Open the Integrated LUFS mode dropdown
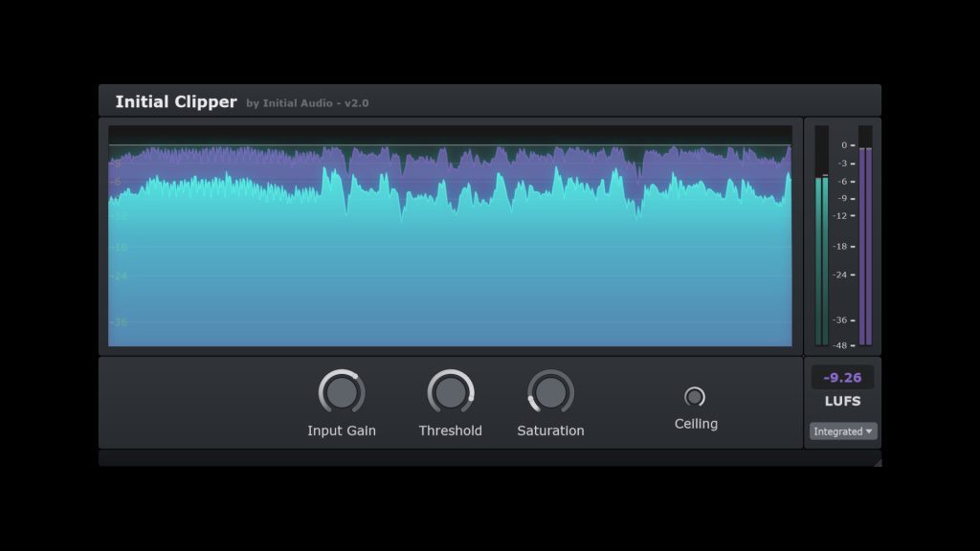 [843, 431]
